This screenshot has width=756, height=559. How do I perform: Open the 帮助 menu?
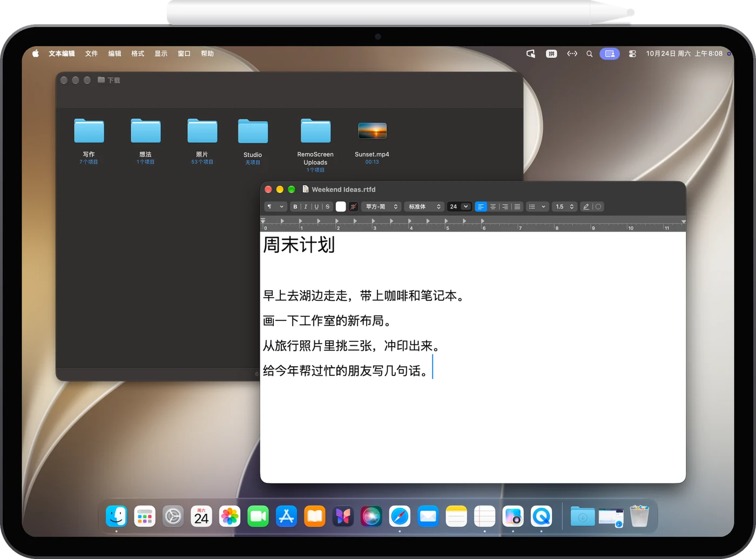point(207,53)
